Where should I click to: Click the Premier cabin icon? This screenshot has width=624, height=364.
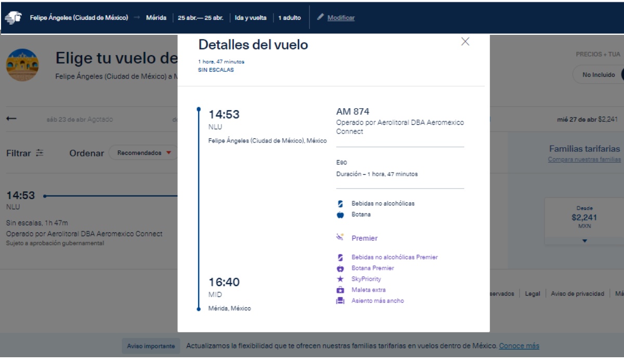point(341,238)
